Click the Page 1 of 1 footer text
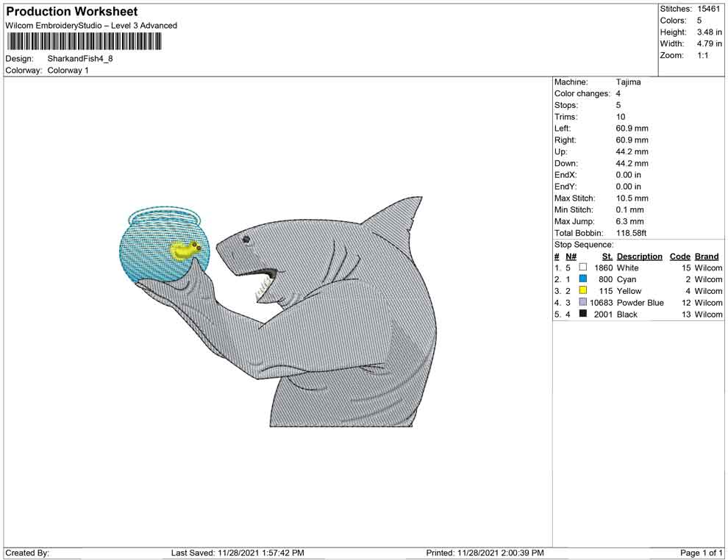 [x=702, y=553]
